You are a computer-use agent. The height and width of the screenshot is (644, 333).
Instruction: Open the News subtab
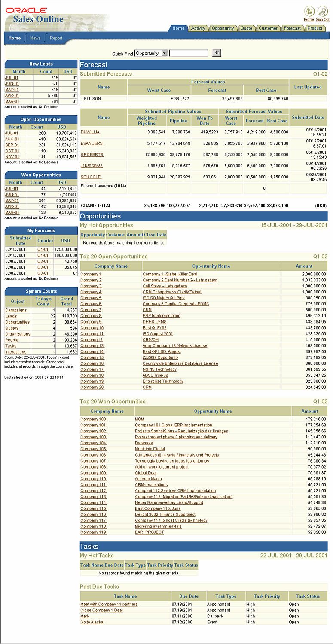35,38
